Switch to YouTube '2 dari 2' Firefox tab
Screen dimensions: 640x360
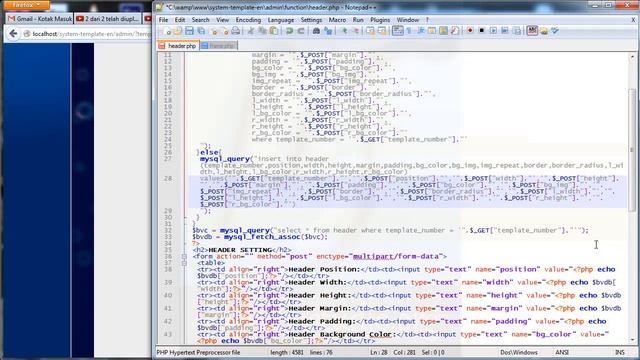coord(108,19)
